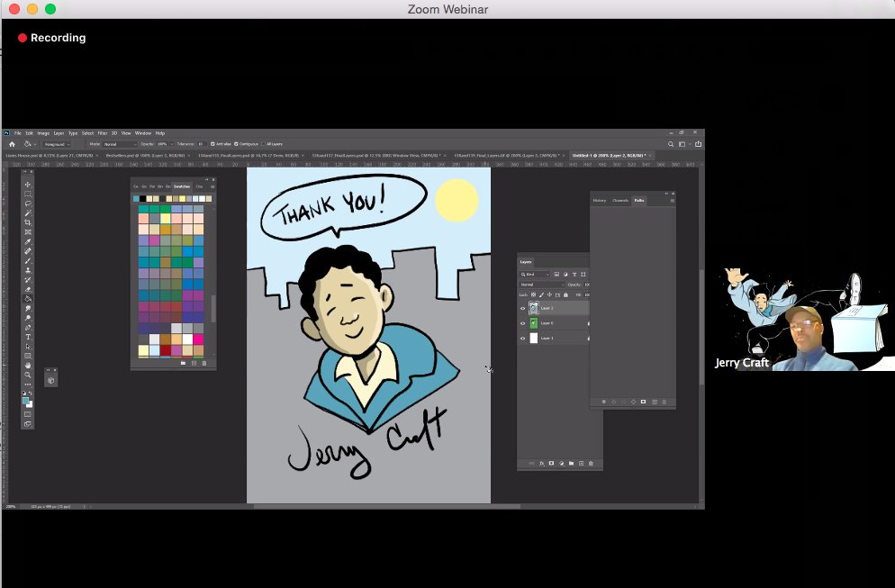Viewport: 895px width, 588px height.
Task: Select the Paint Bucket tool
Action: (x=27, y=299)
